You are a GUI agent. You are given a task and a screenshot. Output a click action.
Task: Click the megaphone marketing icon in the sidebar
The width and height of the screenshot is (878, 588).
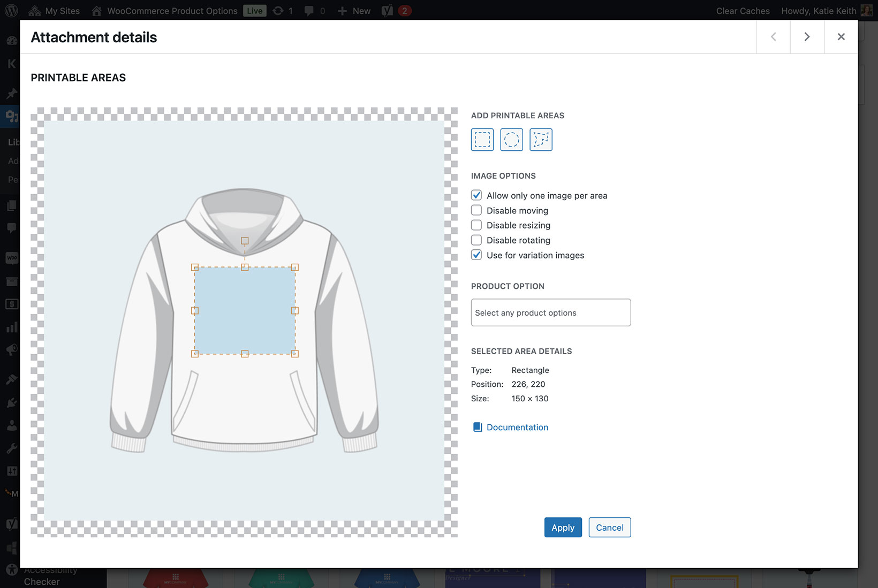pos(11,349)
